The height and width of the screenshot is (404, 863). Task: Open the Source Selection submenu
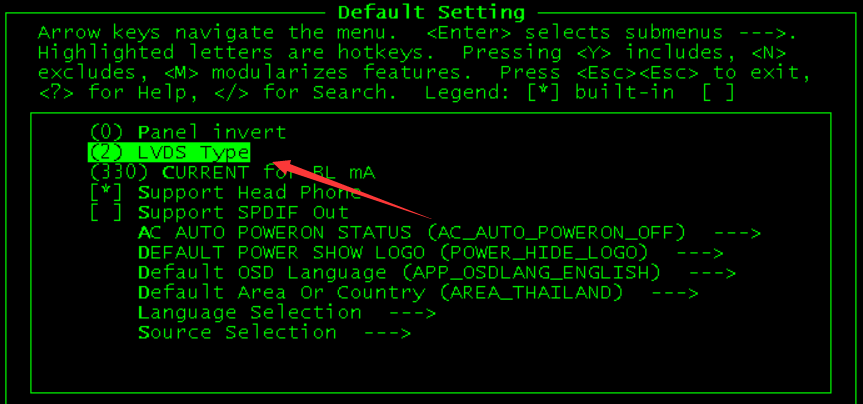(275, 332)
